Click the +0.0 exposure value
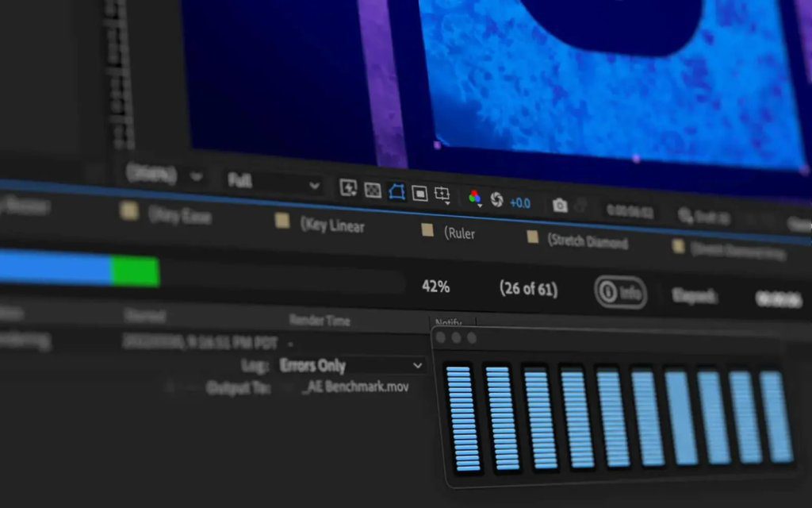812x508 pixels. pyautogui.click(x=520, y=202)
